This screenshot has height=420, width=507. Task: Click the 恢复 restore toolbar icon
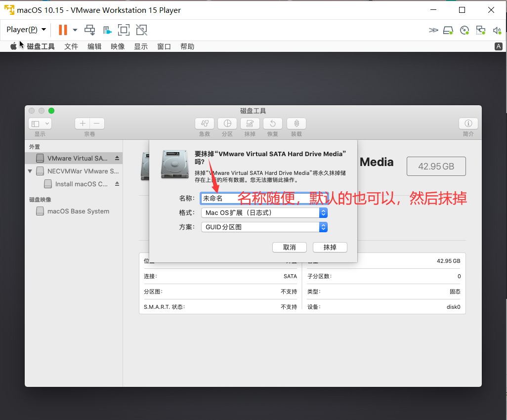pyautogui.click(x=273, y=124)
